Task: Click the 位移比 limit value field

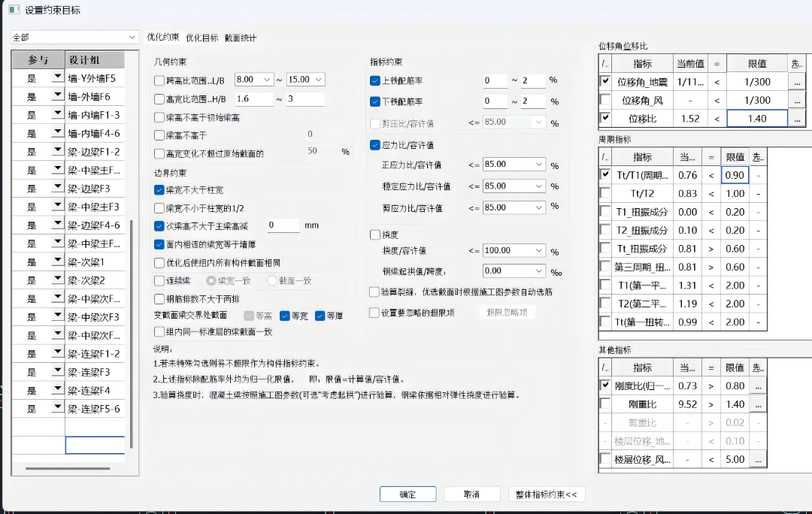Action: (x=756, y=118)
